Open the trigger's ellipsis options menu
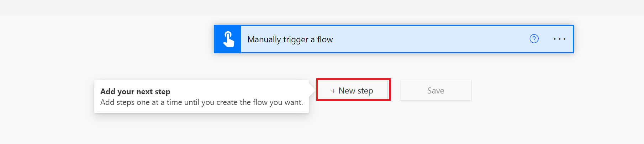The width and height of the screenshot is (644, 144). [x=559, y=39]
